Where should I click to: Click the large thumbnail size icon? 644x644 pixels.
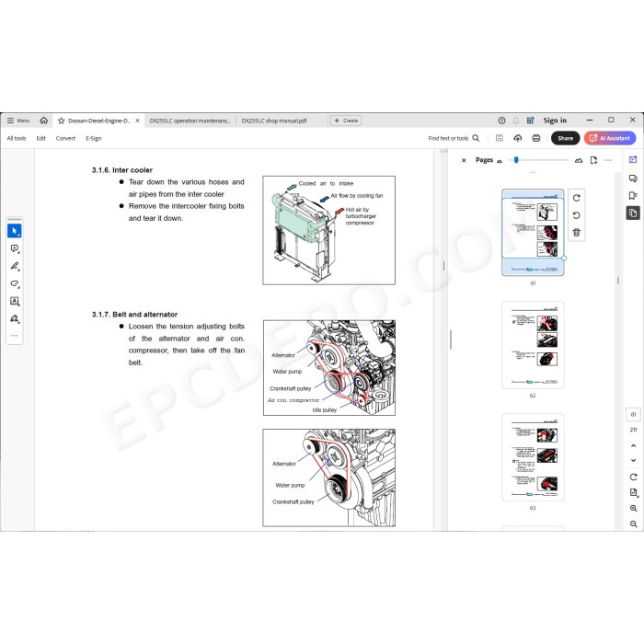click(x=579, y=160)
